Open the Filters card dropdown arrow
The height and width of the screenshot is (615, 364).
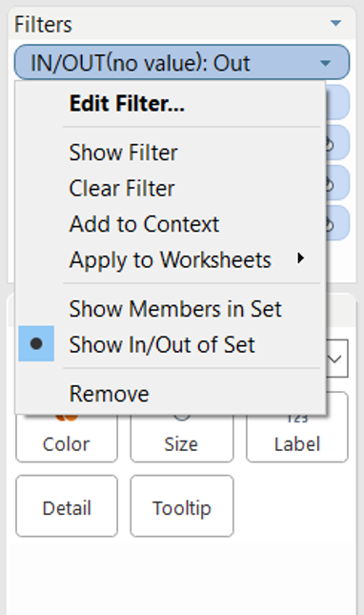(335, 24)
